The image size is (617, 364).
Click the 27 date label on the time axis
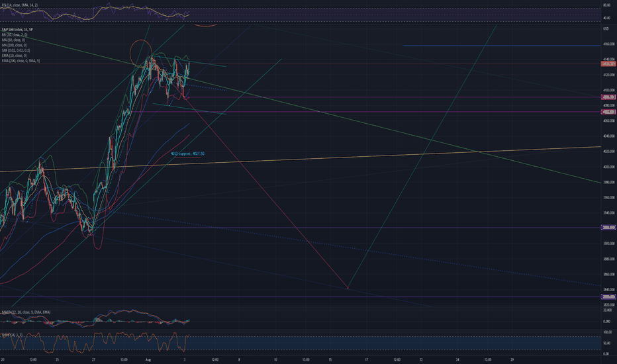pyautogui.click(x=93, y=359)
